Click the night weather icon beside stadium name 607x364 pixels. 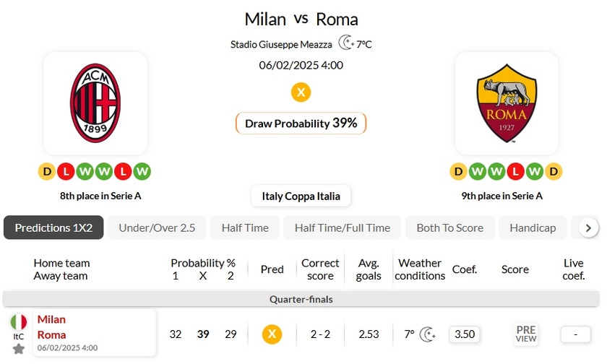tap(346, 43)
